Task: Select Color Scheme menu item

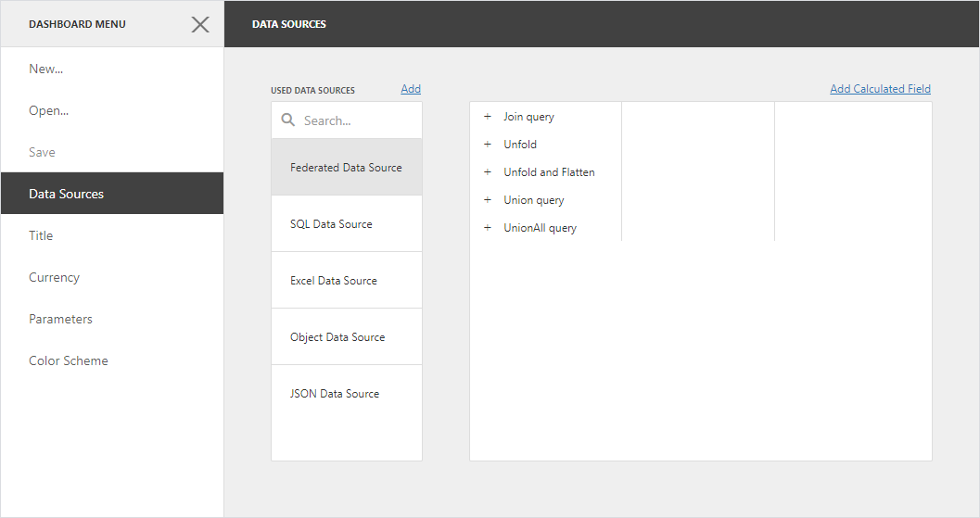Action: tap(112, 360)
